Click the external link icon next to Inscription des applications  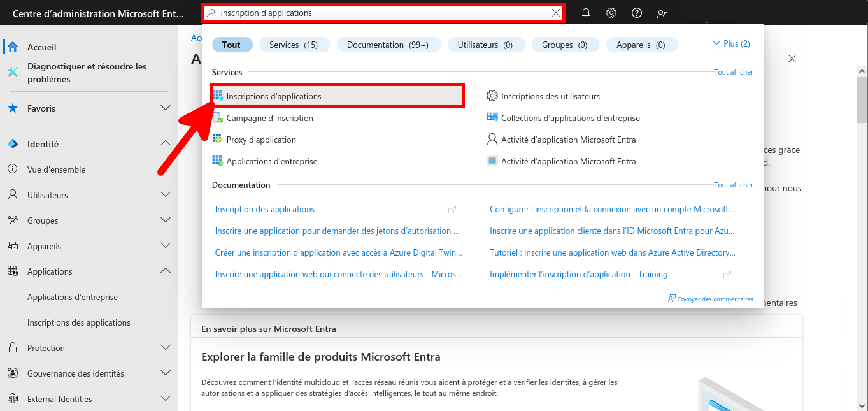(x=452, y=209)
